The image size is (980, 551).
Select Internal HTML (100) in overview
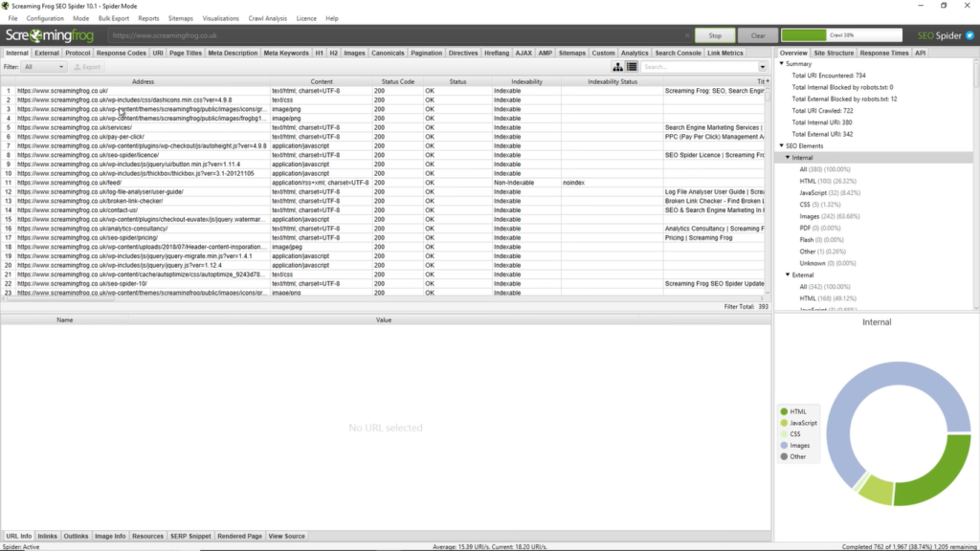tap(828, 181)
